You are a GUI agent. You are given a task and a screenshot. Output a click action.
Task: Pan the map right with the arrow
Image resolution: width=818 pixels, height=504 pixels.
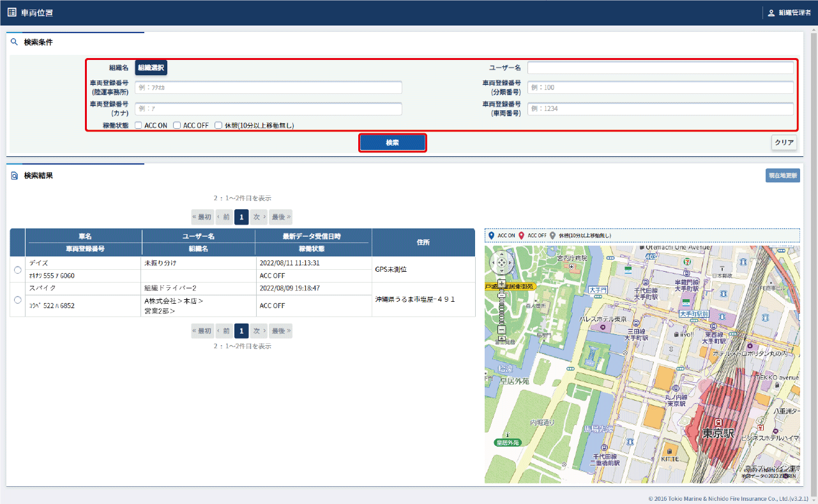pyautogui.click(x=509, y=262)
